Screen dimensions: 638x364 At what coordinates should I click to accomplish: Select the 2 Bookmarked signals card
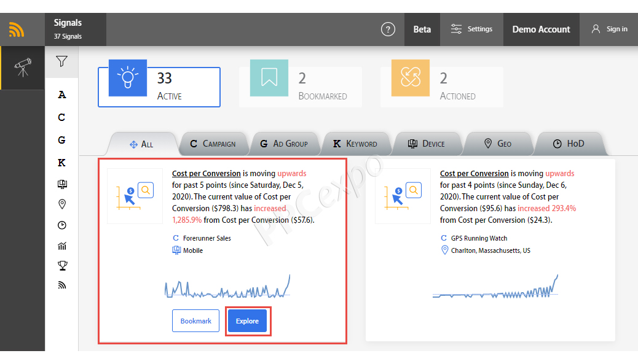click(301, 87)
